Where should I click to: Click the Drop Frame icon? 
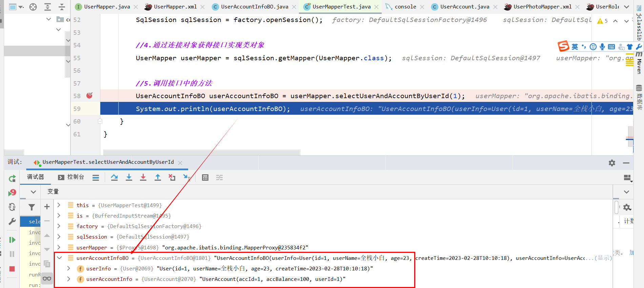point(172,177)
